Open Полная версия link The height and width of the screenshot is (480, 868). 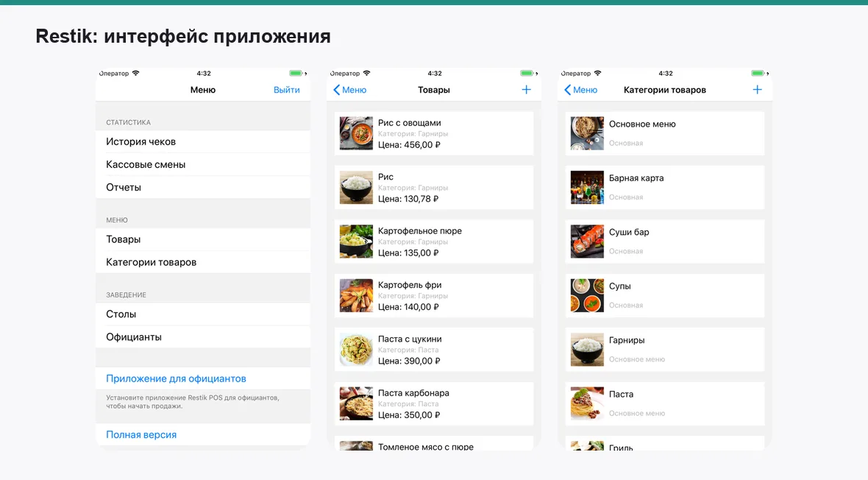pos(141,434)
